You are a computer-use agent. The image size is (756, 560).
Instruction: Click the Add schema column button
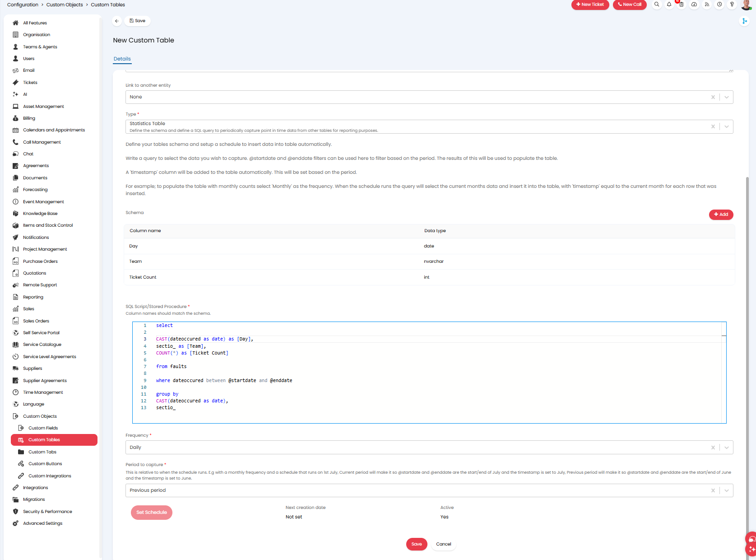click(721, 215)
